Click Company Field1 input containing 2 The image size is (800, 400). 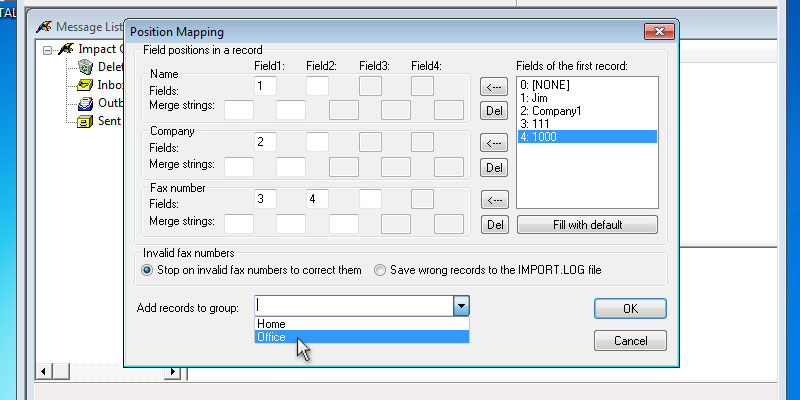(x=265, y=143)
